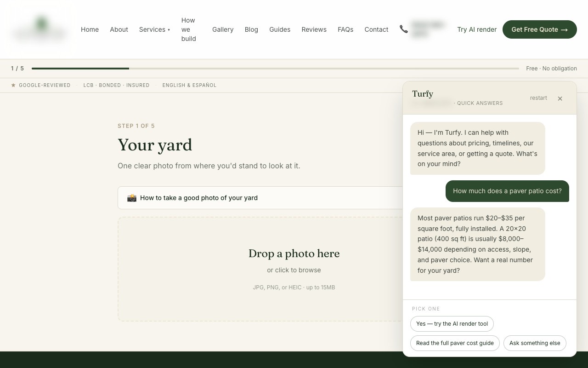Choose Yes — try the AI render tool
The width and height of the screenshot is (588, 368).
452,324
